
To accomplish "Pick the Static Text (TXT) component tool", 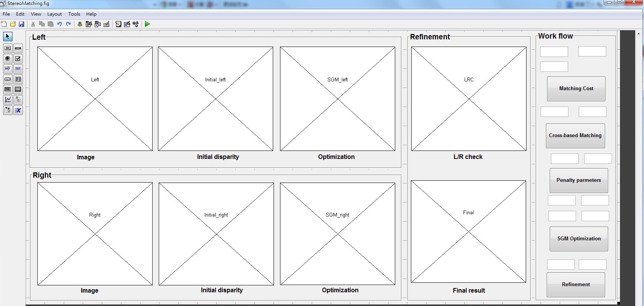I will tap(18, 69).
